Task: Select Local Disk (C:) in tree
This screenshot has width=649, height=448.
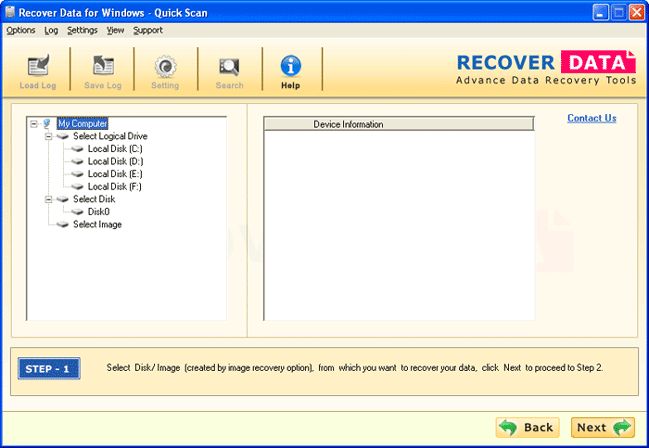Action: [x=115, y=149]
